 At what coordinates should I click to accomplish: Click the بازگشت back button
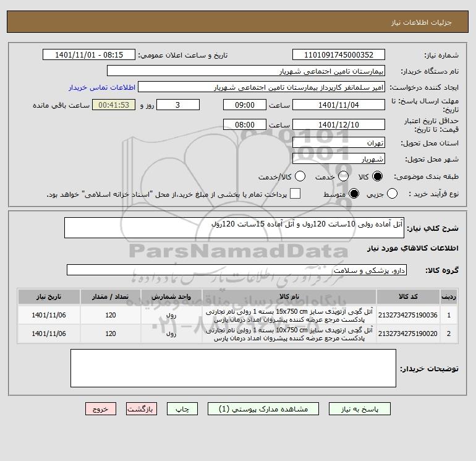[142, 409]
